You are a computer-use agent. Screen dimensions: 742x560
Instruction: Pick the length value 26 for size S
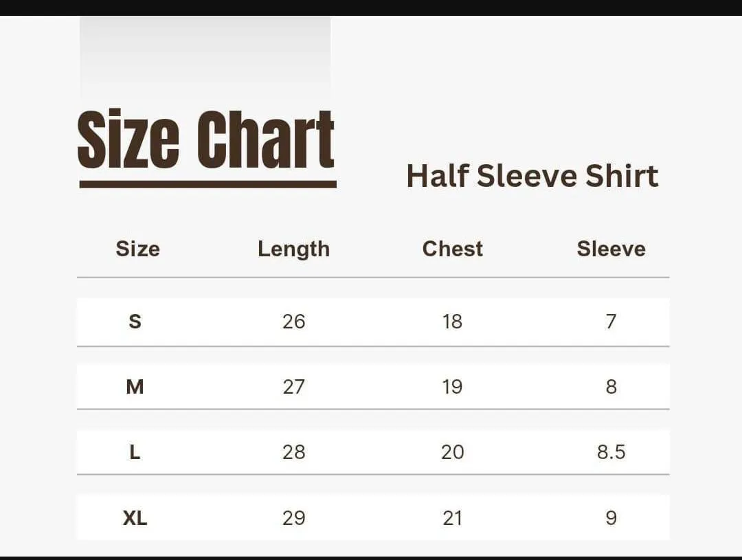pos(293,321)
